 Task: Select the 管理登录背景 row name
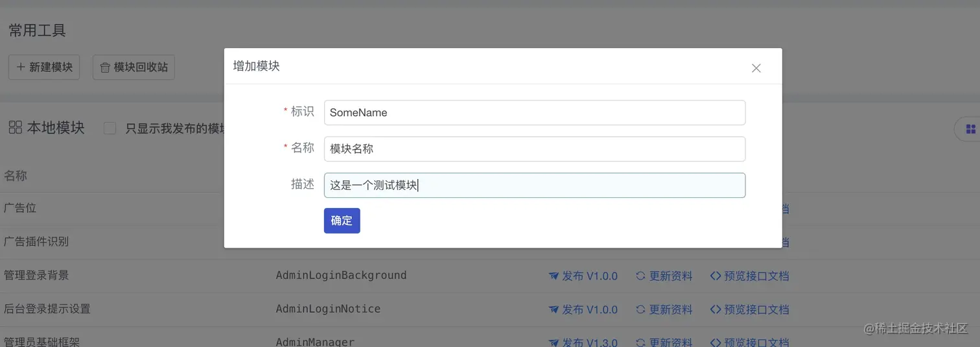click(36, 275)
